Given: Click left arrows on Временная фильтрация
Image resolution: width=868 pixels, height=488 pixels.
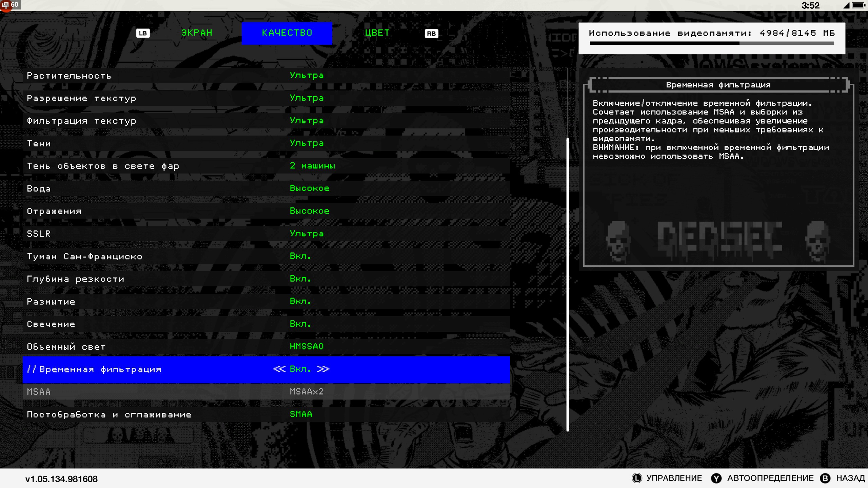Looking at the screenshot, I should pos(279,369).
